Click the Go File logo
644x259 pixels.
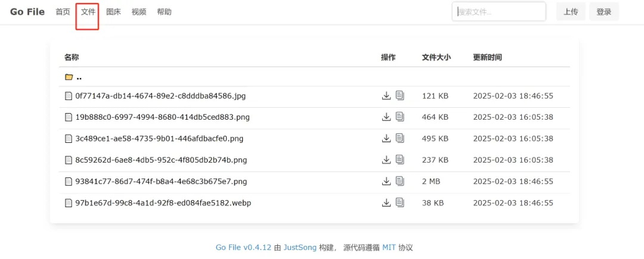point(27,12)
